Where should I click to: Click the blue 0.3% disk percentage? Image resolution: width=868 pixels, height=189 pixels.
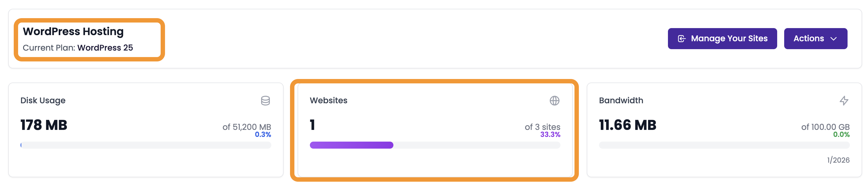[x=263, y=135]
